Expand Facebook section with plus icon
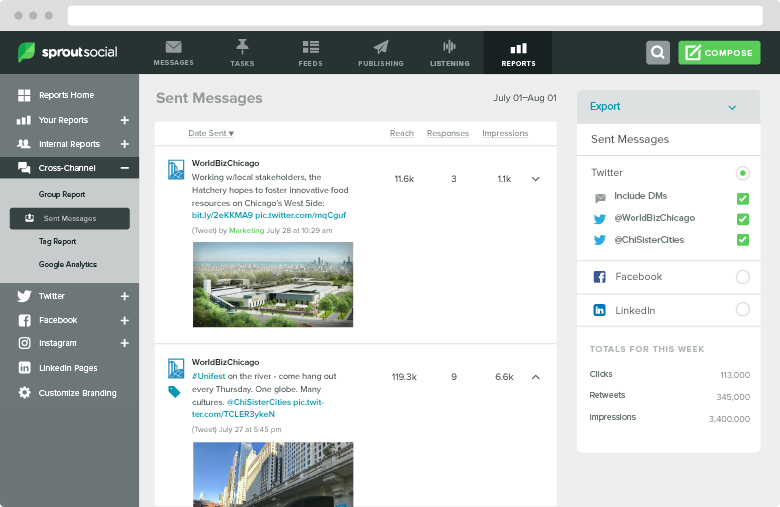Image resolution: width=780 pixels, height=507 pixels. [x=125, y=320]
